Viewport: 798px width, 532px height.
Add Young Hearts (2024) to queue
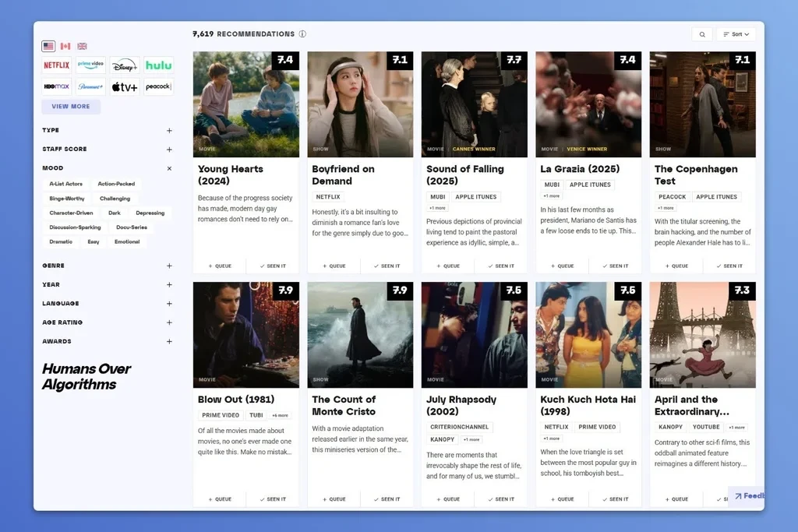[220, 266]
